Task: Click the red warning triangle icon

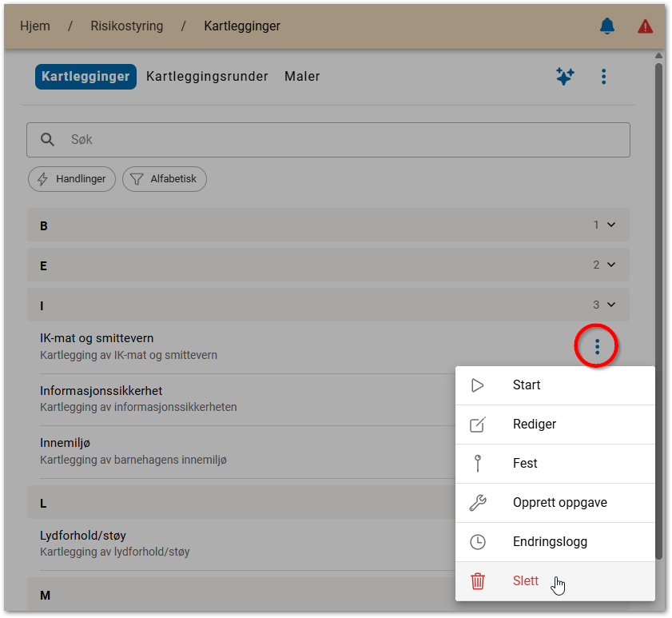Action: [x=645, y=26]
